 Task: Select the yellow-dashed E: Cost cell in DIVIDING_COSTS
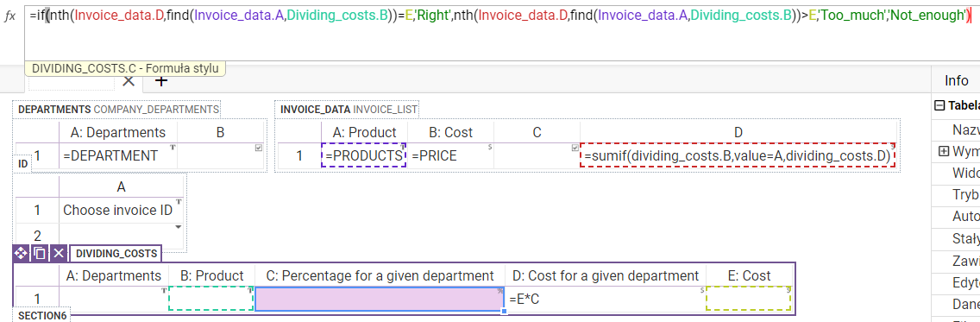pos(749,300)
